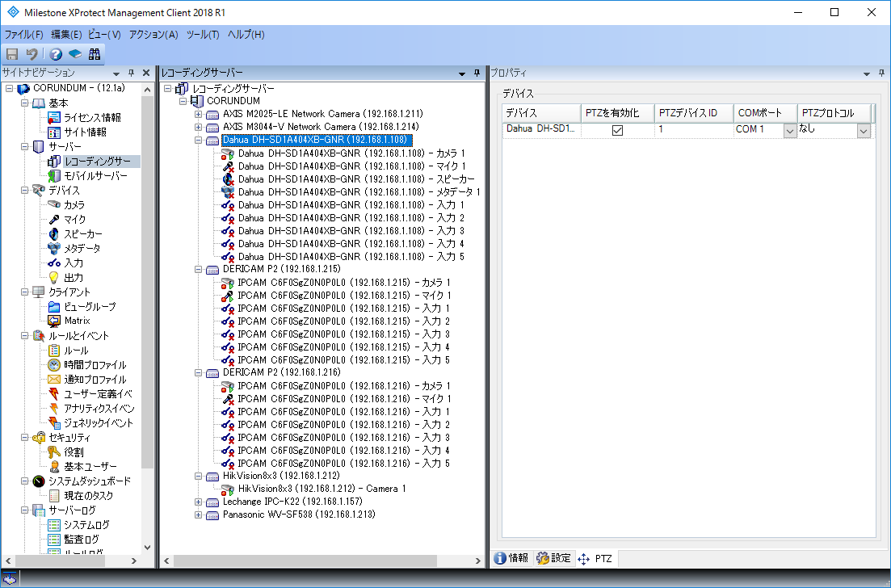
Task: Click the デバイス column header in properties
Action: pos(541,113)
